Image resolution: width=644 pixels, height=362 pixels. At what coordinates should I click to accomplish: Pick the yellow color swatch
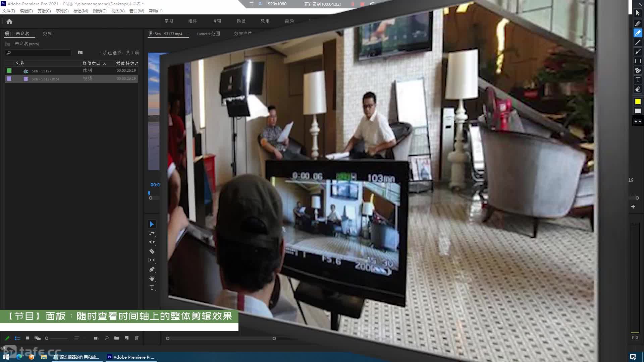638,102
